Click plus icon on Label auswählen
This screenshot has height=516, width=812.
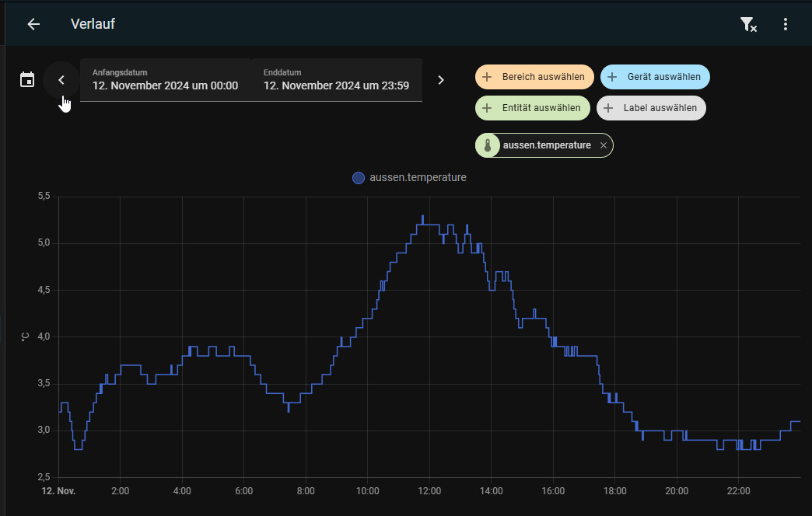coord(608,108)
